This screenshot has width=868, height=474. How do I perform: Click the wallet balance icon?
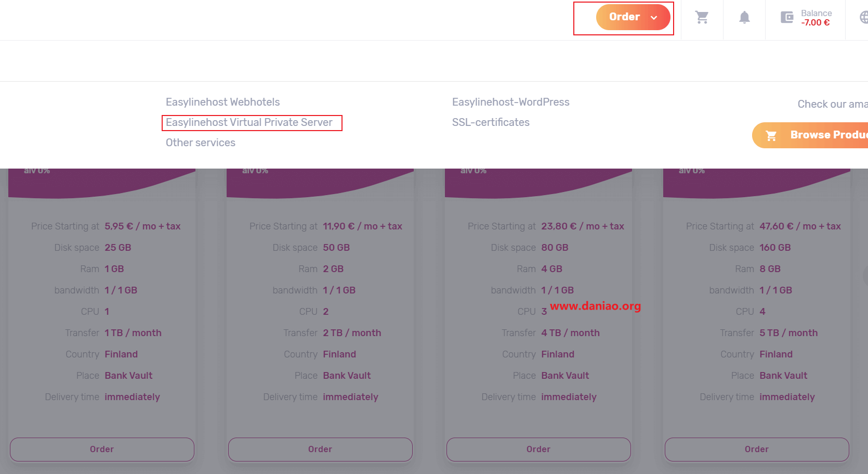click(x=787, y=18)
